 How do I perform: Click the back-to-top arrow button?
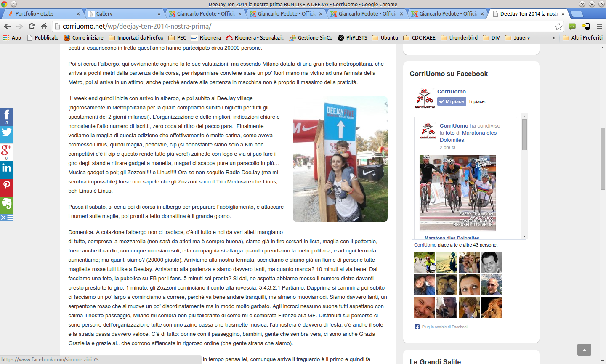tap(584, 350)
